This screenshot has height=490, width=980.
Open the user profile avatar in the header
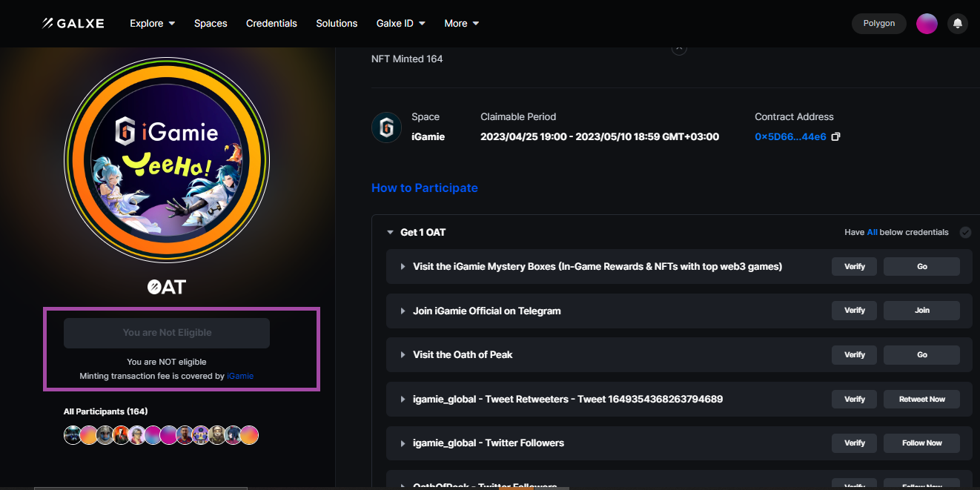tap(927, 24)
